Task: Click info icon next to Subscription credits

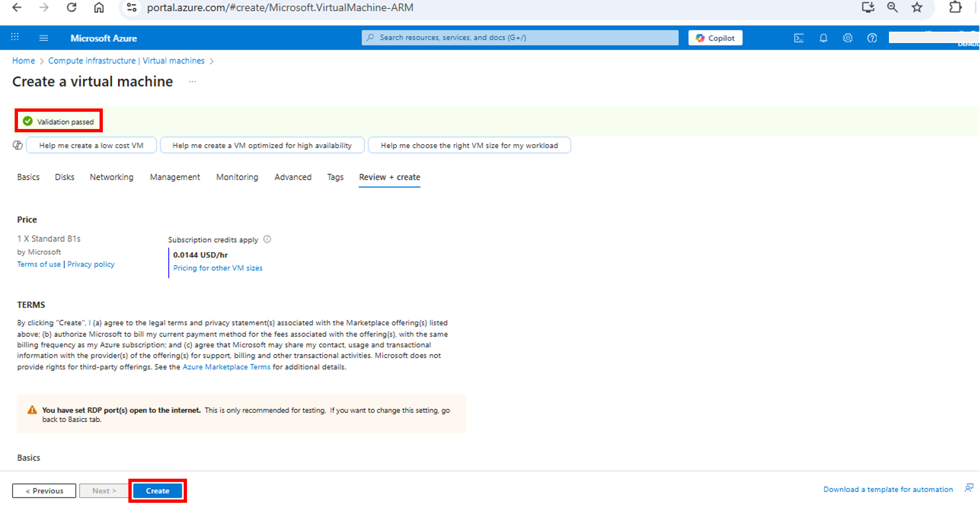Action: [x=267, y=240]
